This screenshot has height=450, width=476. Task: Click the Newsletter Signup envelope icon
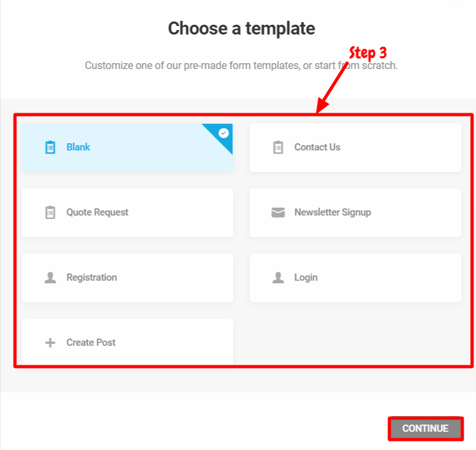pyautogui.click(x=278, y=212)
